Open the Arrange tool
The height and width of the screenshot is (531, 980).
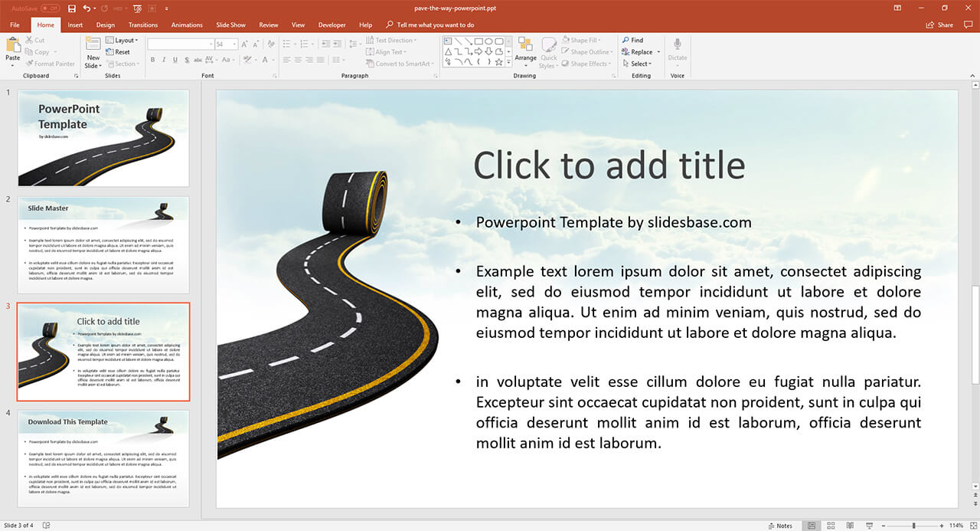pyautogui.click(x=525, y=48)
